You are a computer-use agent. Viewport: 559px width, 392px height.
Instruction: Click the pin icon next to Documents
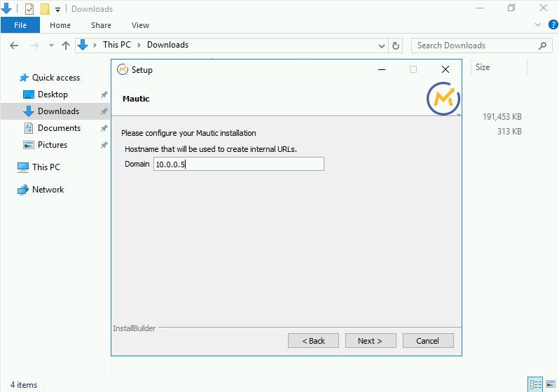(104, 128)
